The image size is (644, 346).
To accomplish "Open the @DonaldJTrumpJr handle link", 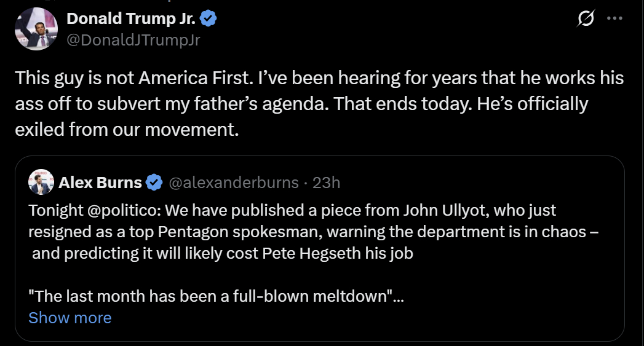I will tap(133, 40).
